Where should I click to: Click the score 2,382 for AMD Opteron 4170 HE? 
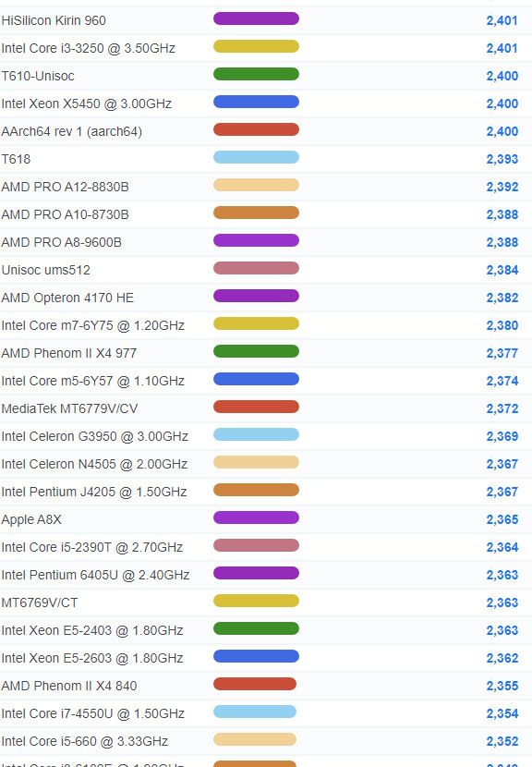[x=502, y=298]
